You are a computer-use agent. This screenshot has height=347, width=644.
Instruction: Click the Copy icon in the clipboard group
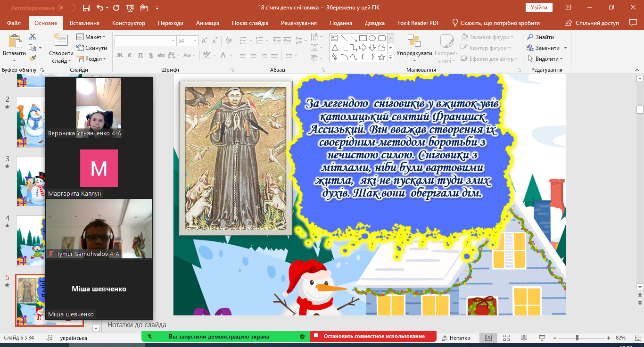coord(32,48)
